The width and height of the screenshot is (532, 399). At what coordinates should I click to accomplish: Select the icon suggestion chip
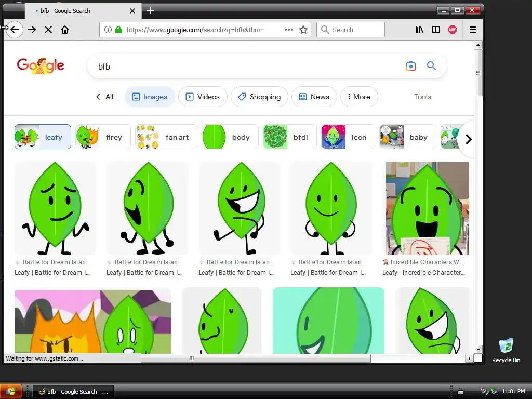[x=348, y=137]
